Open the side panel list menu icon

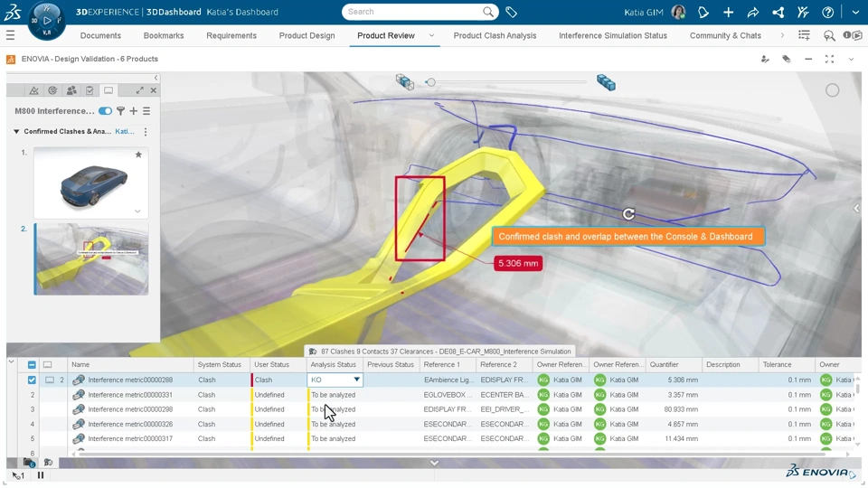146,111
